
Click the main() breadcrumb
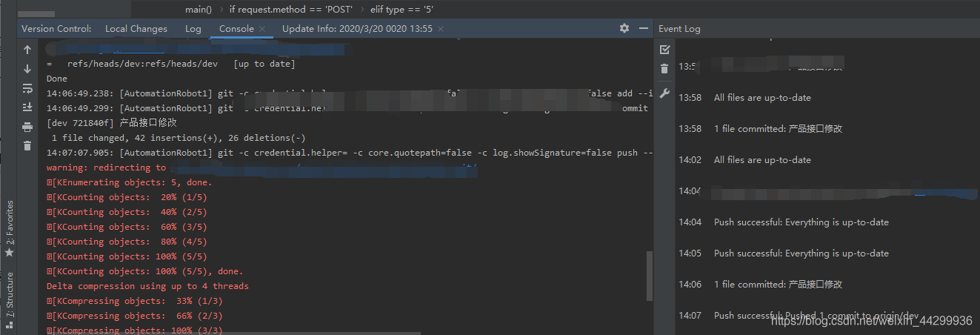[x=199, y=9]
